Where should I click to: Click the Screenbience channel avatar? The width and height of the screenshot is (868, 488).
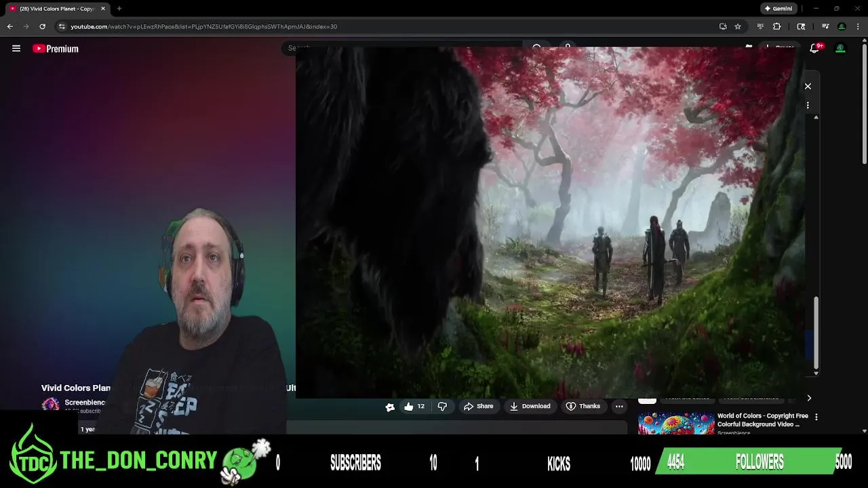(x=51, y=405)
